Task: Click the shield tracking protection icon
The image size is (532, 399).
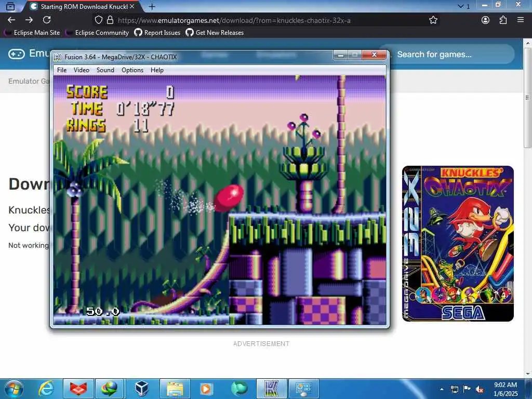Action: tap(98, 20)
